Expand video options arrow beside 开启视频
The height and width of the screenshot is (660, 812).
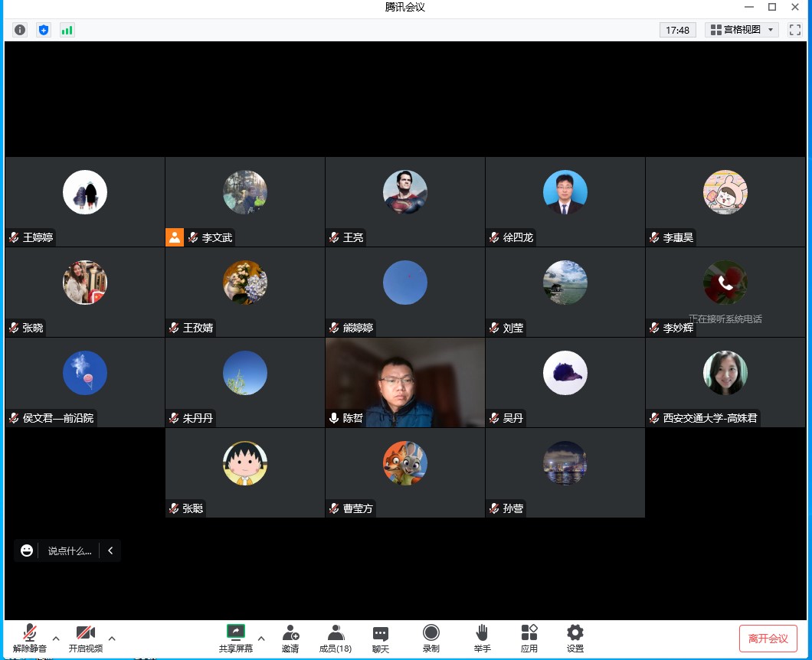(x=112, y=638)
